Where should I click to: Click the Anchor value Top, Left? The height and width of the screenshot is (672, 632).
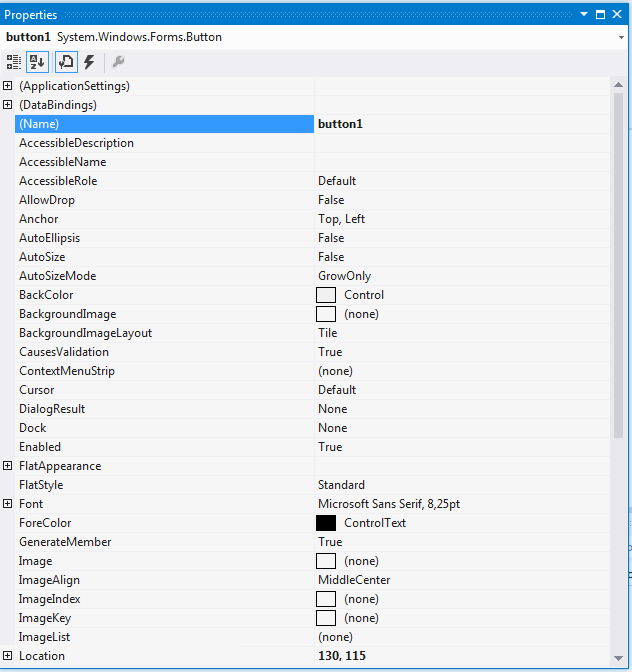[341, 219]
